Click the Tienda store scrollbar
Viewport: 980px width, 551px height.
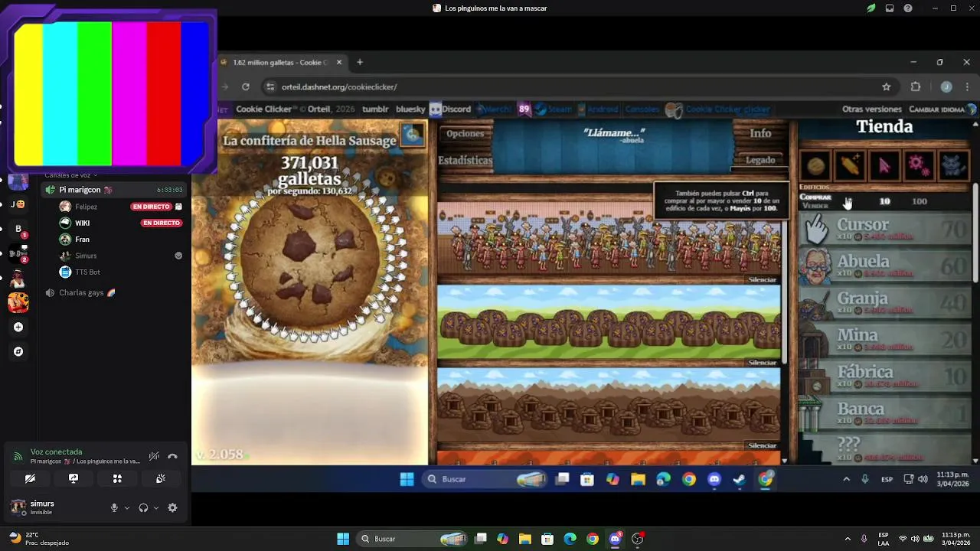(x=975, y=233)
